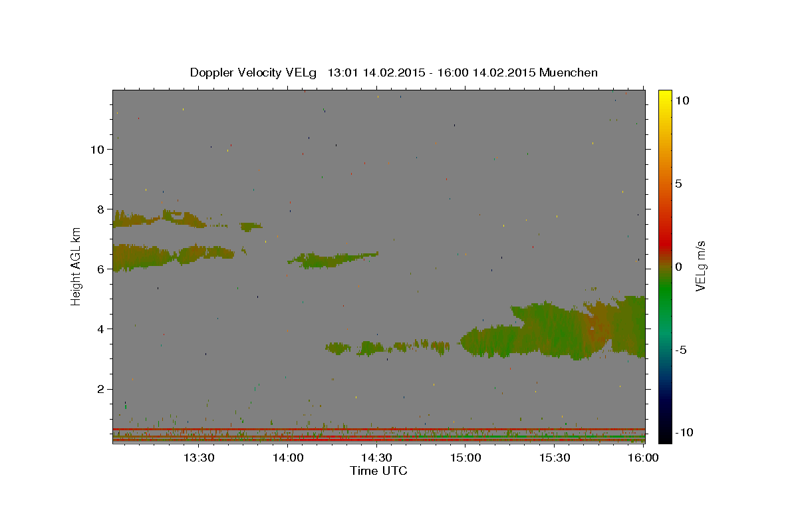Click the 'VELg m/s' colorbar label
Screen dimensions: 798x532
click(x=700, y=267)
